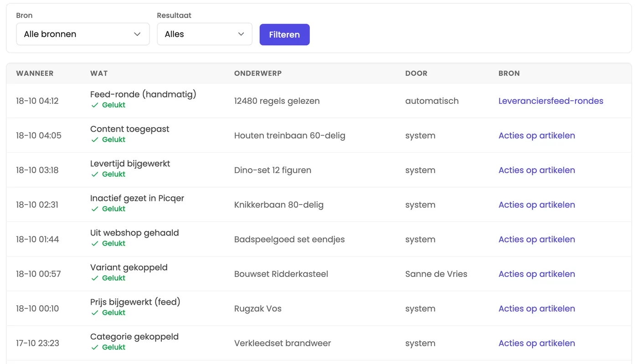Select the Badspeelgoed set eendjes cell
638x364 pixels.
289,239
